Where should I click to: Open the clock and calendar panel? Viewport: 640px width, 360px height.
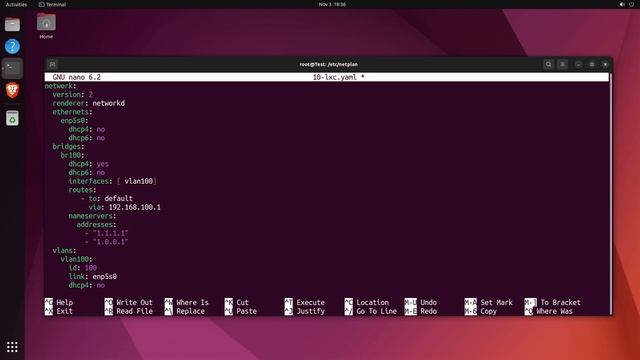[332, 4]
